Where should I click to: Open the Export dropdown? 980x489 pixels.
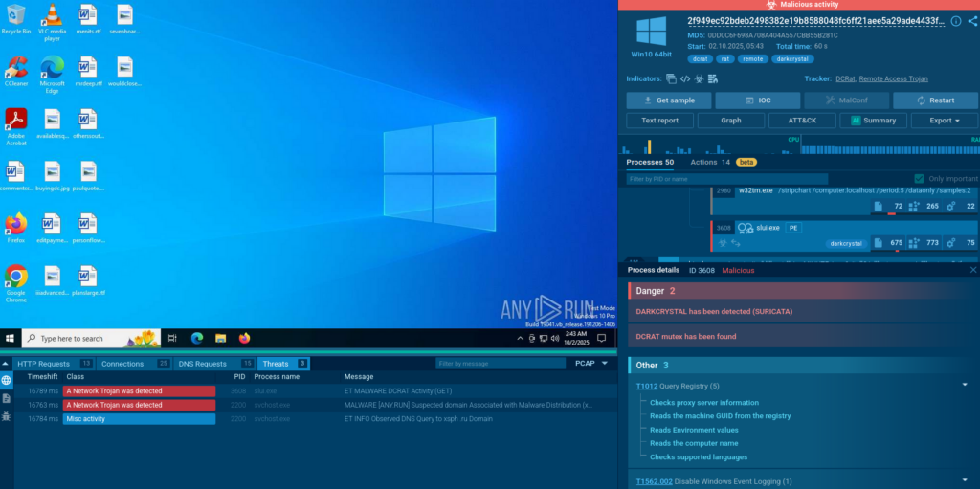click(x=945, y=121)
